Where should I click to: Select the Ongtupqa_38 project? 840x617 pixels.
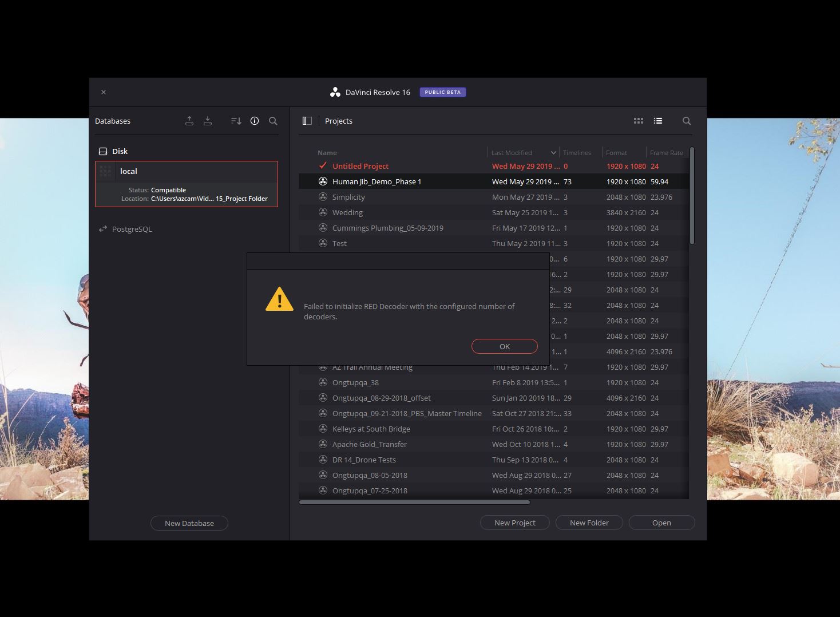(493, 382)
